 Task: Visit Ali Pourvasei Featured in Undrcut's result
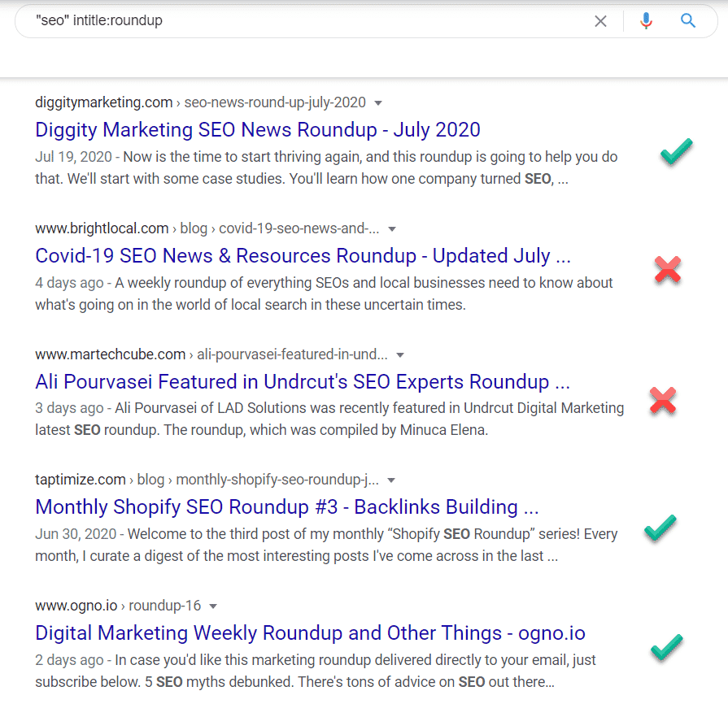click(x=303, y=382)
